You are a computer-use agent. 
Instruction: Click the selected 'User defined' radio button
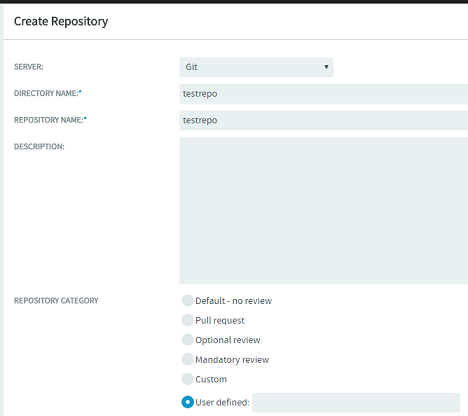pyautogui.click(x=188, y=402)
